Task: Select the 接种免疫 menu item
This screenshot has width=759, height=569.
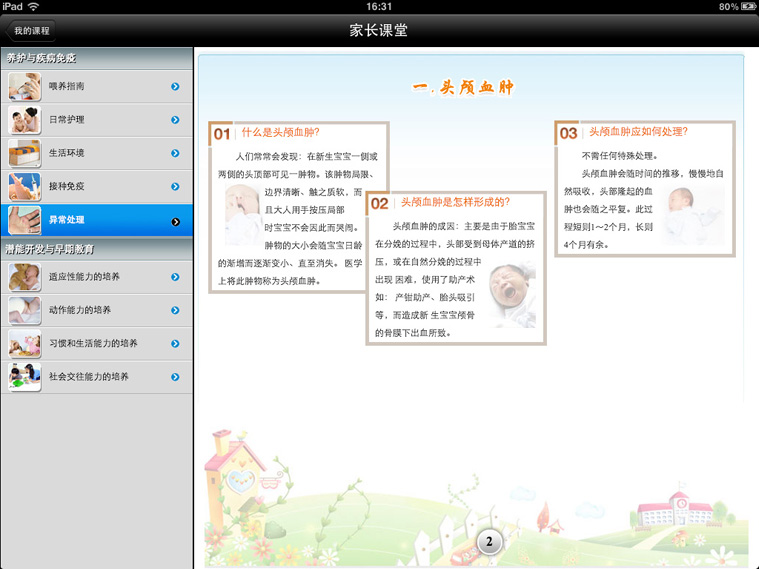Action: pos(97,186)
